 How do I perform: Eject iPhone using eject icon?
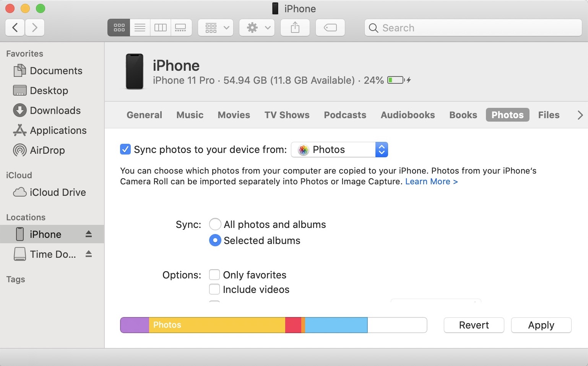(x=89, y=234)
